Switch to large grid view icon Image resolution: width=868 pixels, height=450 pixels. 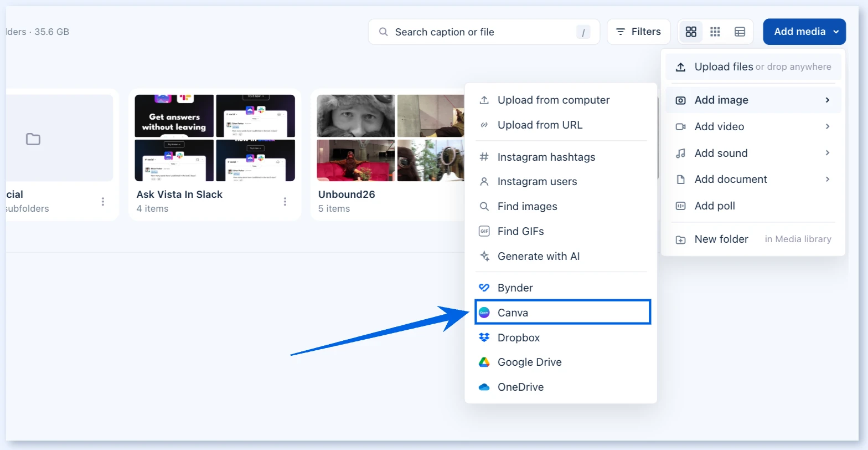(x=691, y=32)
